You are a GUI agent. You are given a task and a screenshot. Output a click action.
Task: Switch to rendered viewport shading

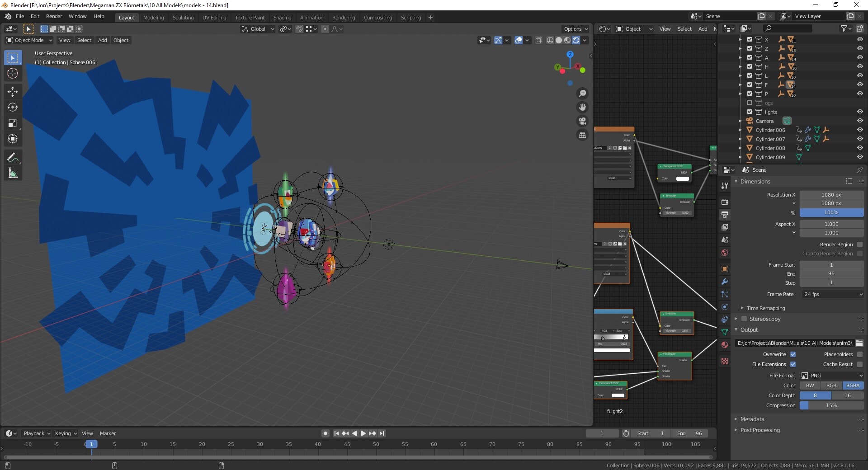point(576,40)
